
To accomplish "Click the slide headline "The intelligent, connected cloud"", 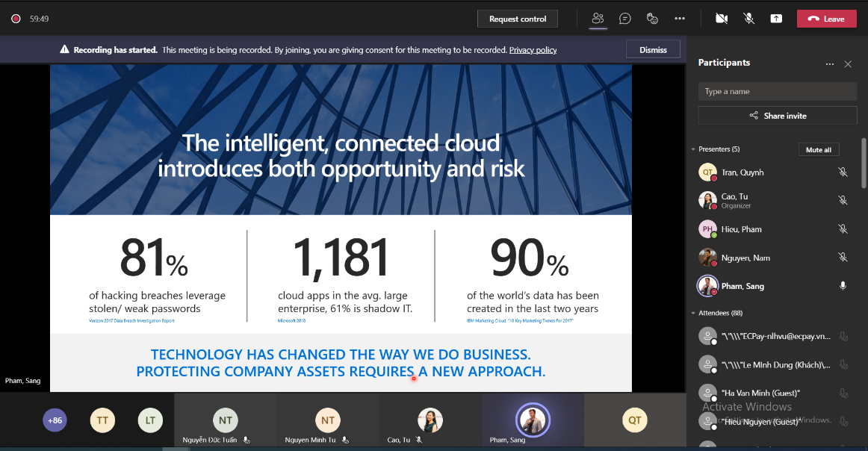I will pyautogui.click(x=341, y=143).
